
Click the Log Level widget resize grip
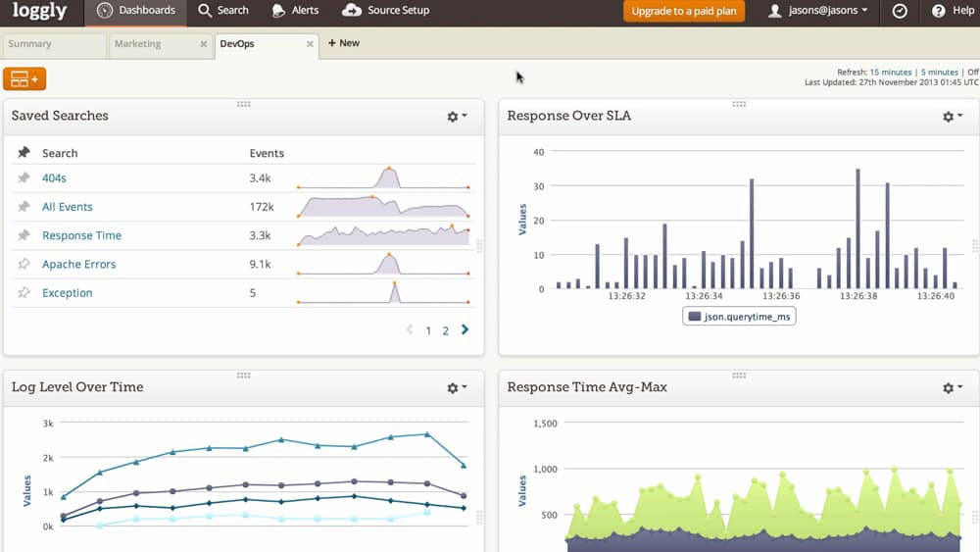[x=479, y=517]
